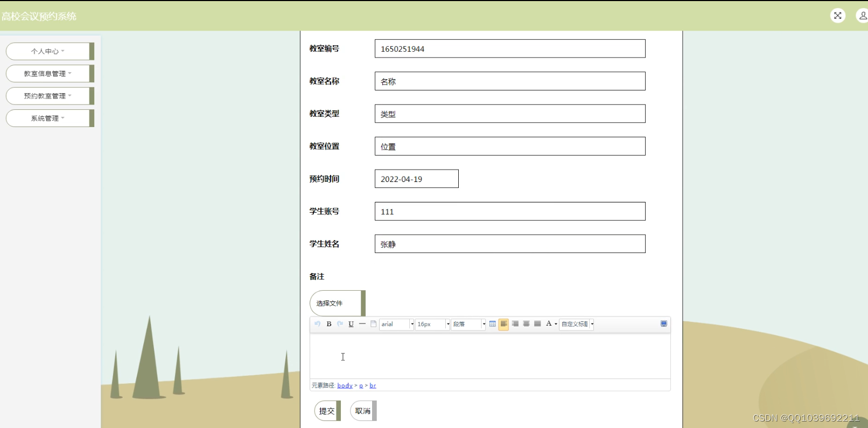Insert table using editor toolbar icon

coord(493,324)
